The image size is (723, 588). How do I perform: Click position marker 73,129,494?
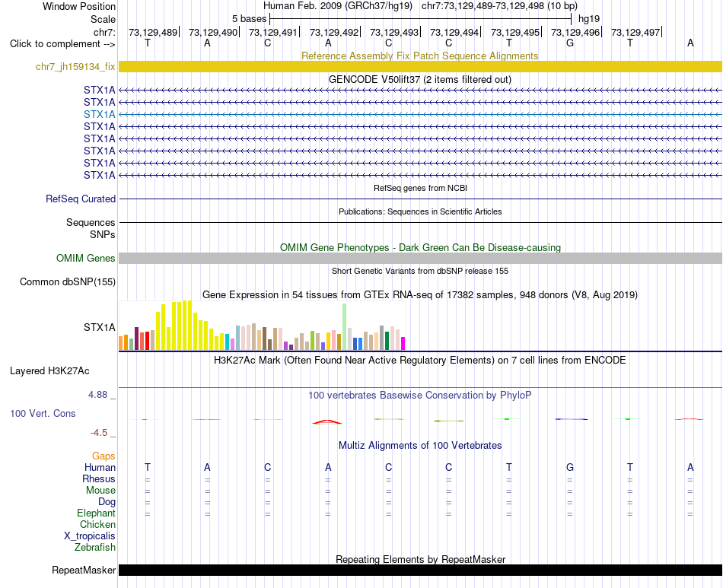pyautogui.click(x=454, y=32)
